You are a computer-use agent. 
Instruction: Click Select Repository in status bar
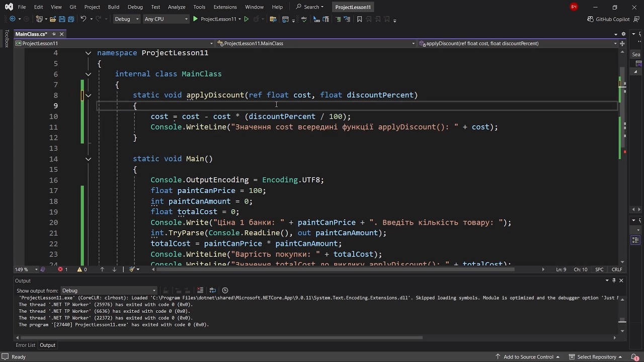[x=597, y=357]
